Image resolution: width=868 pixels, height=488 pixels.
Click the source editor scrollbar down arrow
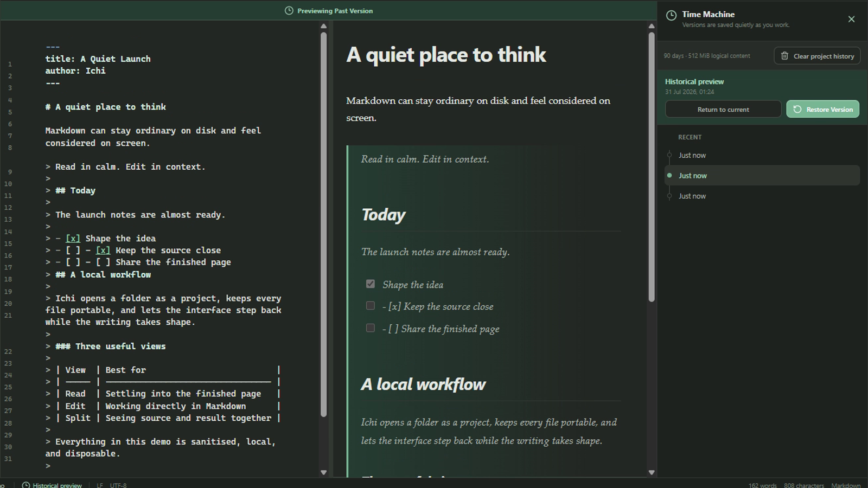324,472
